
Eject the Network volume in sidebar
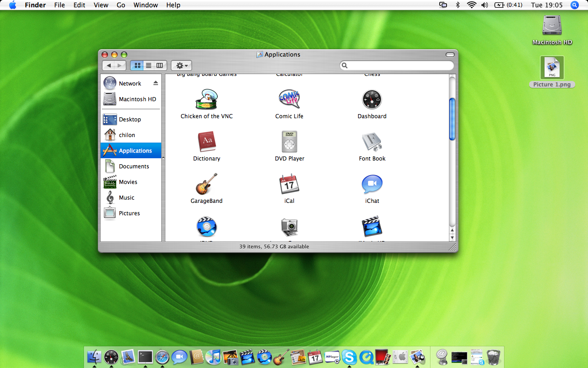156,83
